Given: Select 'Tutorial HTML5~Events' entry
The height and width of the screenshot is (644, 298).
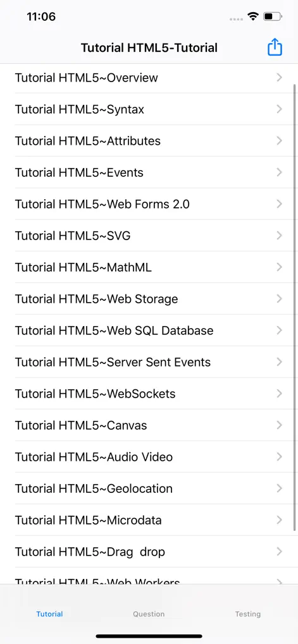Looking at the screenshot, I should pyautogui.click(x=149, y=172).
